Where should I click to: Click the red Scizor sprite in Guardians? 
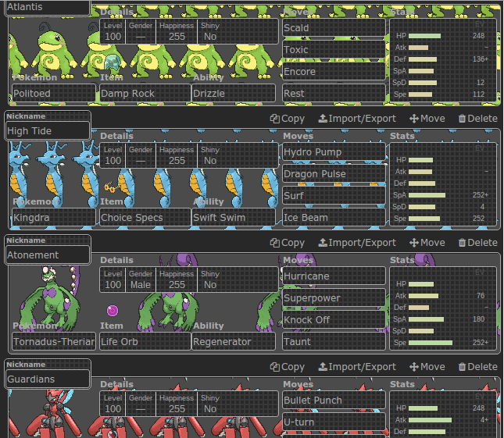coord(53,415)
